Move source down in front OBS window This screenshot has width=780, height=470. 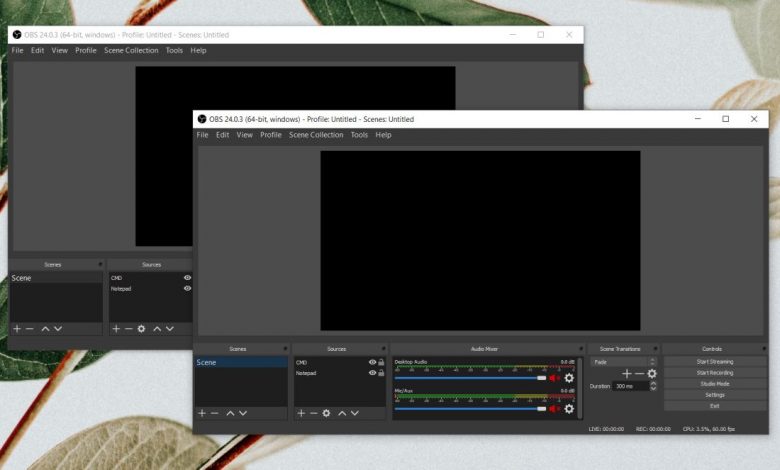pos(355,413)
